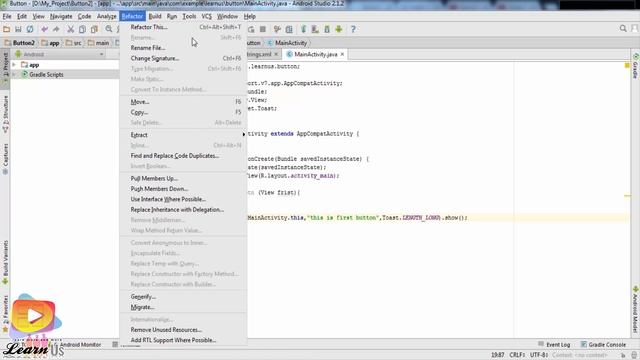Open the Android Model side tab
The height and width of the screenshot is (360, 640).
636,309
